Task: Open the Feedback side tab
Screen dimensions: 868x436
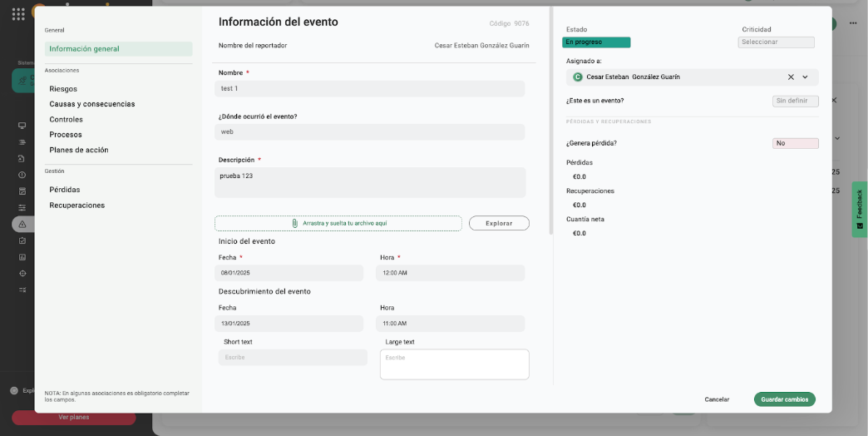Action: point(859,209)
